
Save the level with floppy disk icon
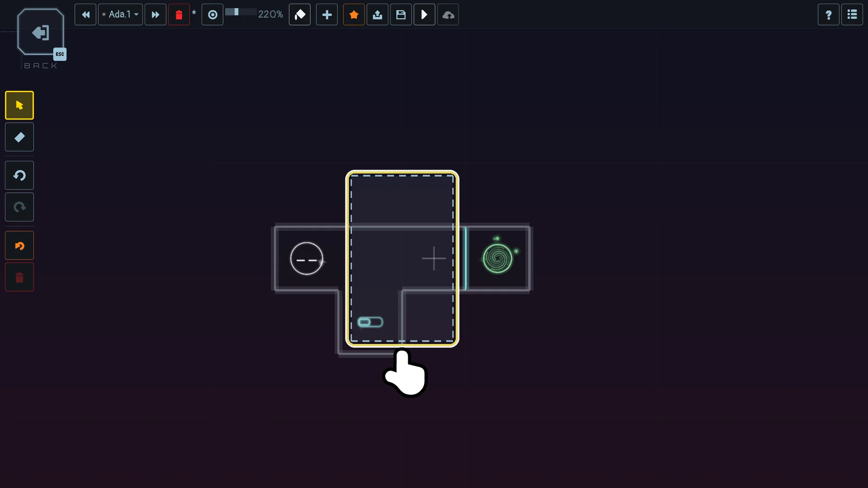[x=401, y=14]
